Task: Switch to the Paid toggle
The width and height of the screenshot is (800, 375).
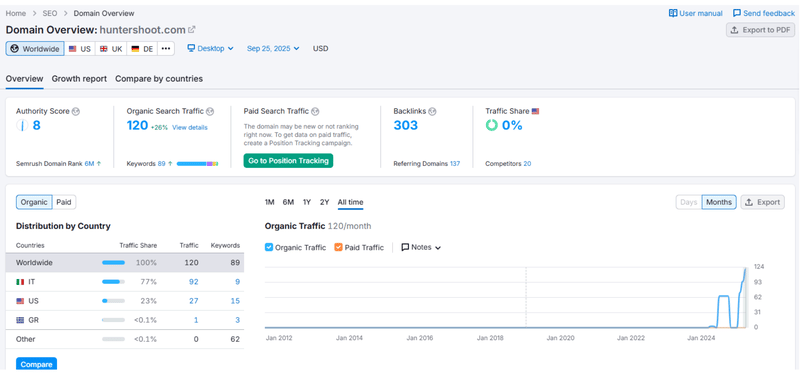Action: click(64, 202)
